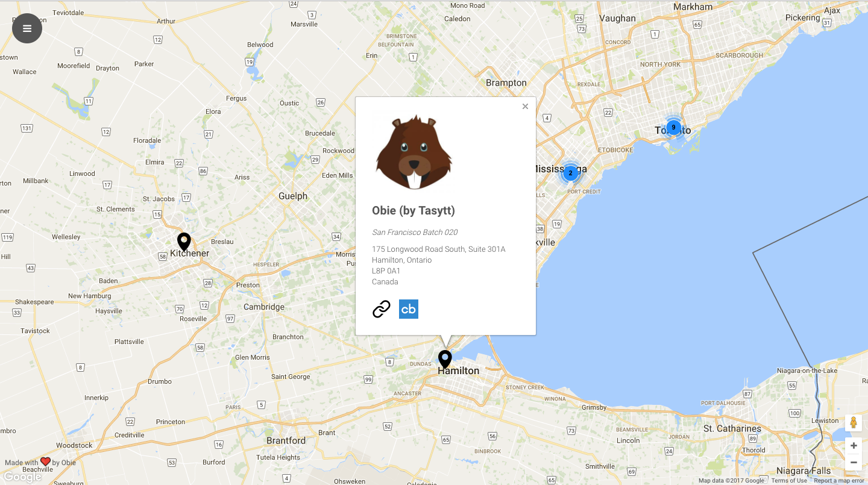Viewport: 868px width, 485px height.
Task: Open the Mississauga cluster of 2
Action: coord(570,174)
